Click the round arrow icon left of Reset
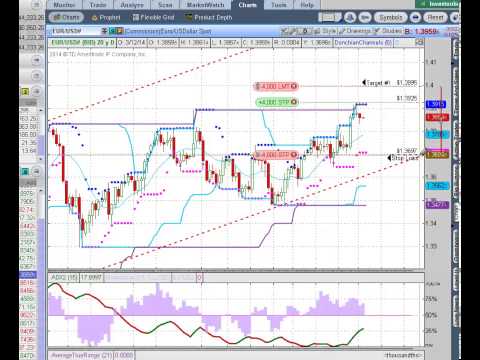 (x=415, y=17)
